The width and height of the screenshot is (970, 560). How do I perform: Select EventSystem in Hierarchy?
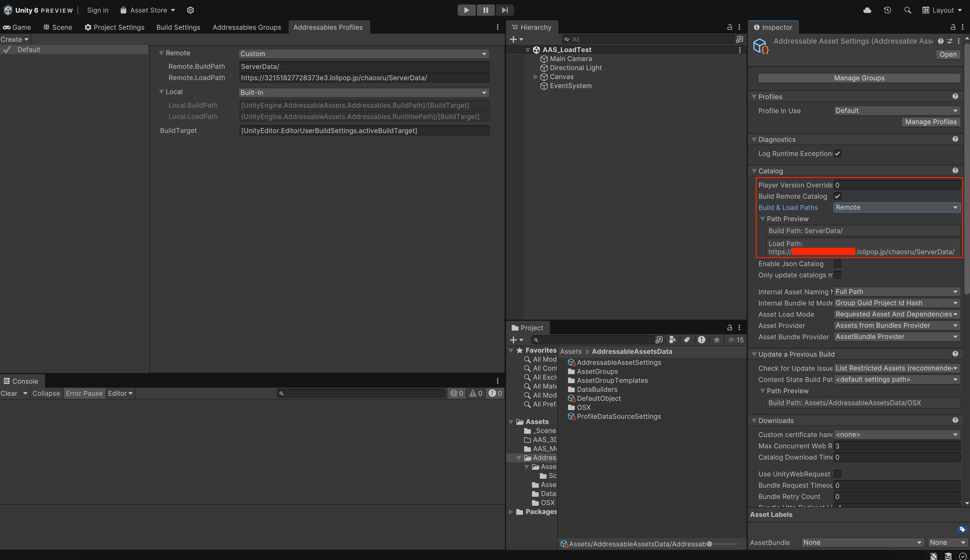coord(571,86)
